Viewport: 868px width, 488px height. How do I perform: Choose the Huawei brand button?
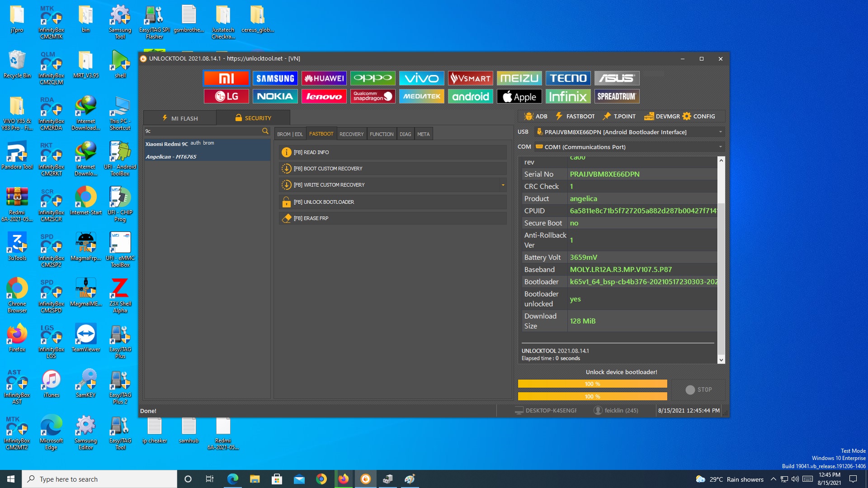[x=324, y=78]
